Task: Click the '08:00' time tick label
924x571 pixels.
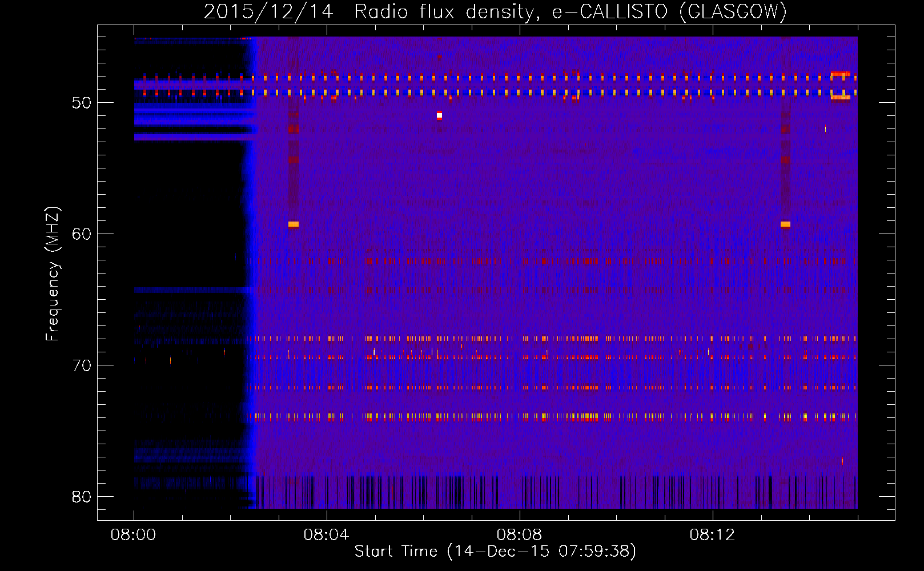Action: (x=134, y=535)
